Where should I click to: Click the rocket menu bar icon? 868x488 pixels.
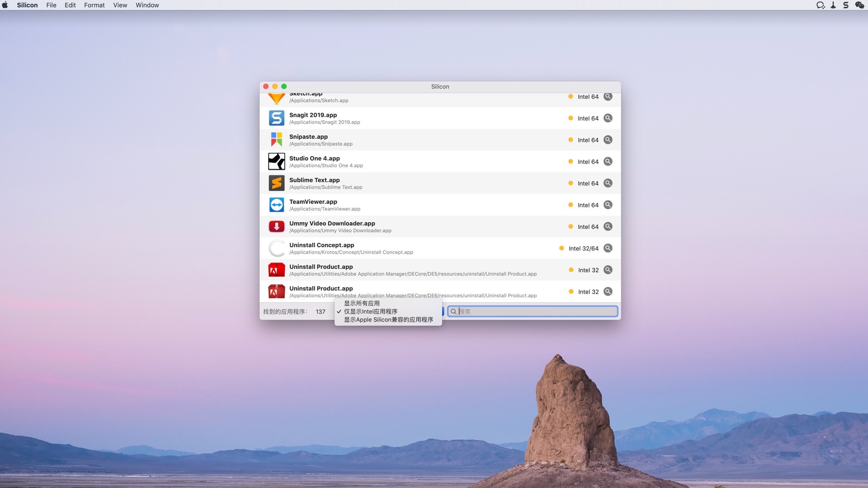point(833,5)
